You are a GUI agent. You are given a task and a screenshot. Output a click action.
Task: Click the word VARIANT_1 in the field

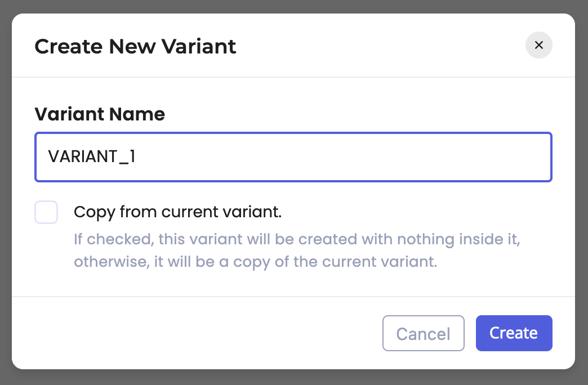click(91, 156)
